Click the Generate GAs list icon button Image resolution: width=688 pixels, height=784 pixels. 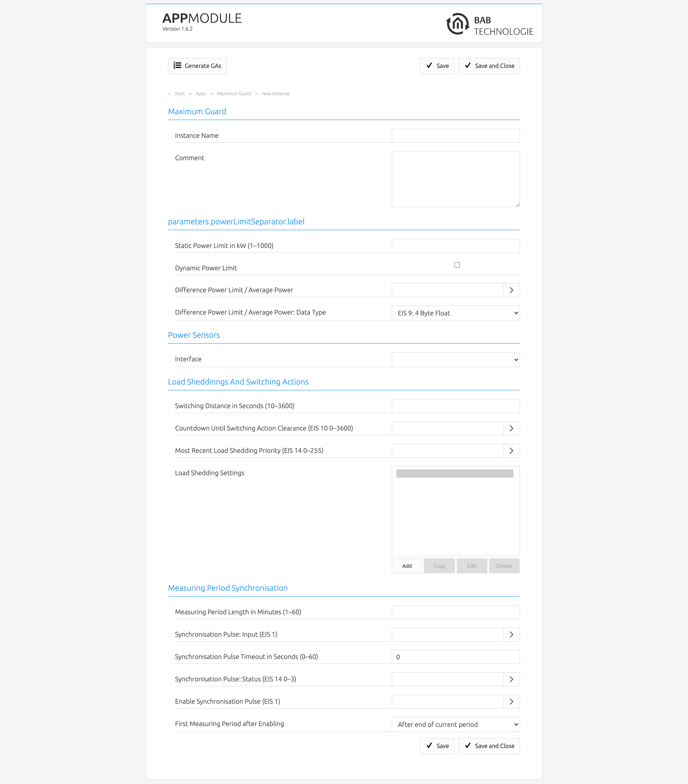coord(197,66)
